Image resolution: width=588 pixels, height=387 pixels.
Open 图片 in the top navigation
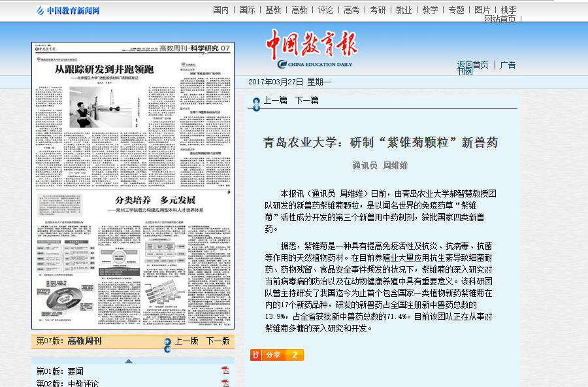482,10
